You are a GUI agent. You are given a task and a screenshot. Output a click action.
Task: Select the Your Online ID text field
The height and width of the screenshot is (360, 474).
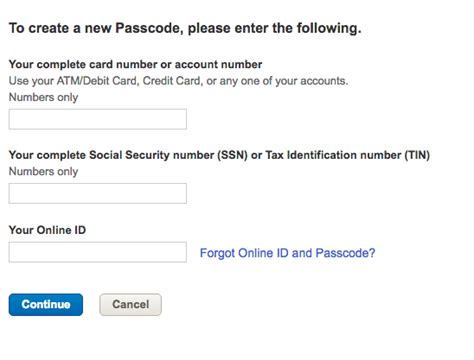[98, 252]
